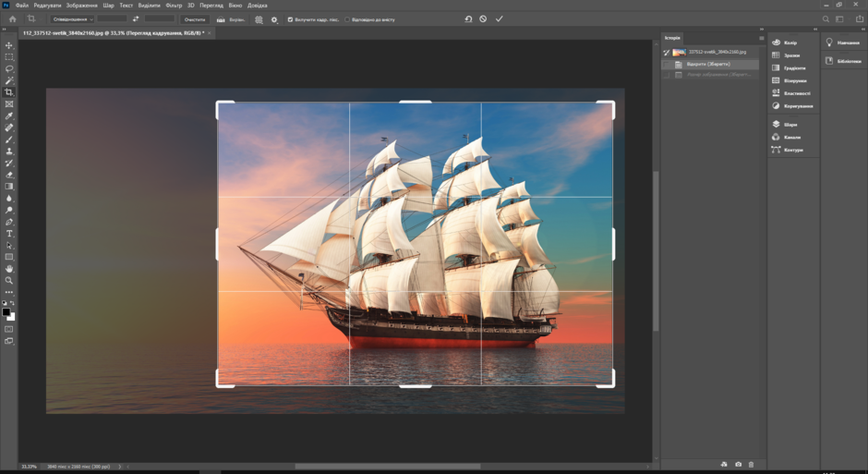Select the Eraser tool
This screenshot has height=474, width=868.
tap(9, 175)
